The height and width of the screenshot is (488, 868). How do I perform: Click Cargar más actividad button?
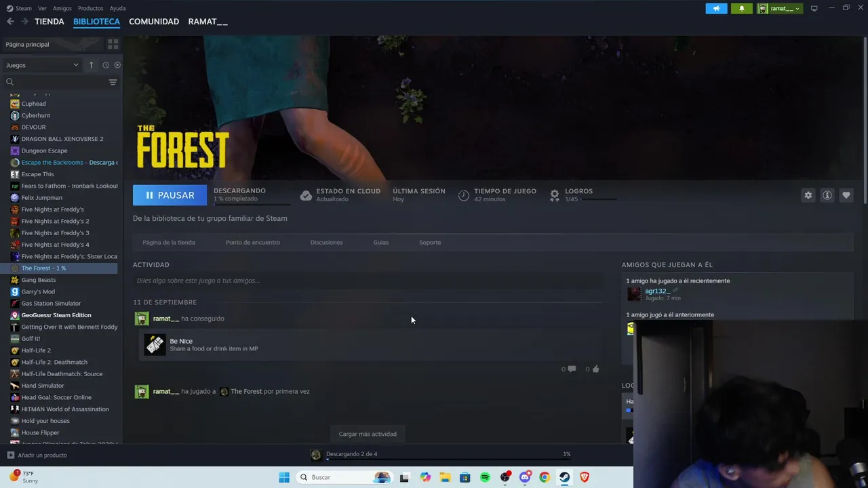(368, 434)
